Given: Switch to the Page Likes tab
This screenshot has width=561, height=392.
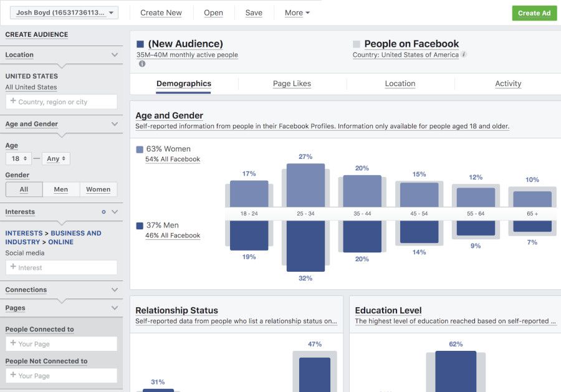Looking at the screenshot, I should coord(292,84).
